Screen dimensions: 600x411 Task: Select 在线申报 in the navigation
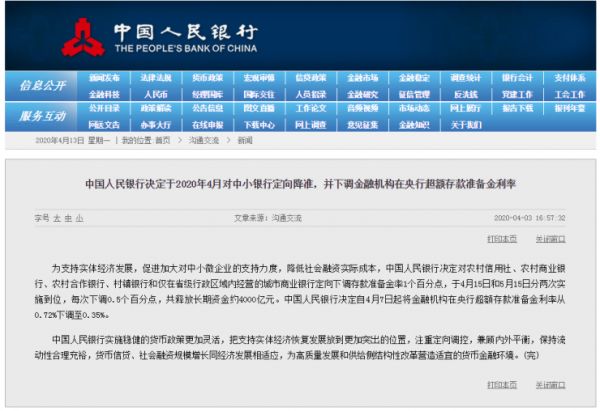(207, 125)
